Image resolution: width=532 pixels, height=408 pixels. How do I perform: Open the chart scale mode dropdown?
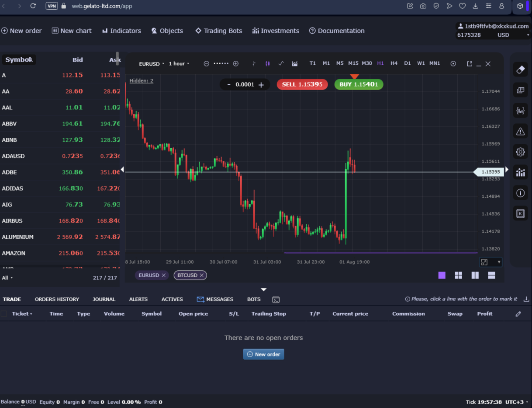coord(491,262)
